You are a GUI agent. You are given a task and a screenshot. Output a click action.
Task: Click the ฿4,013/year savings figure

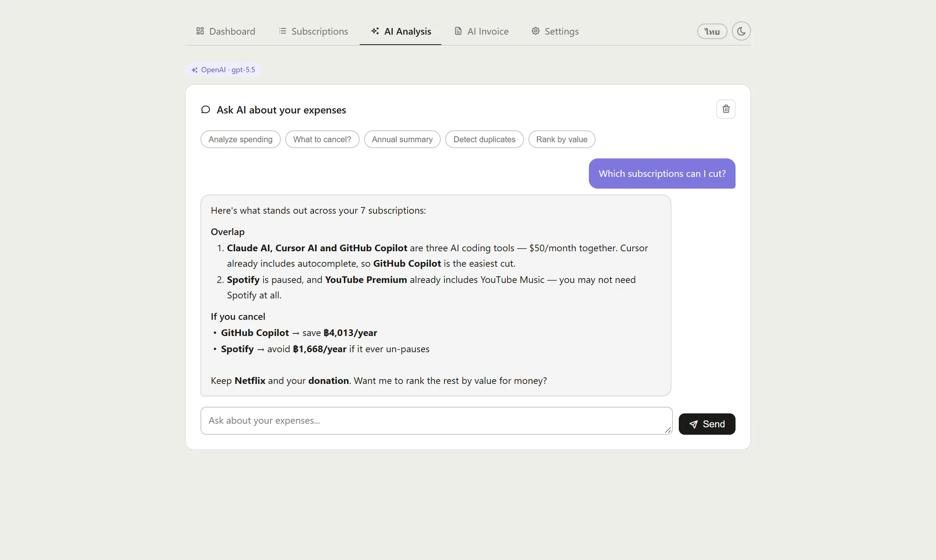click(350, 333)
